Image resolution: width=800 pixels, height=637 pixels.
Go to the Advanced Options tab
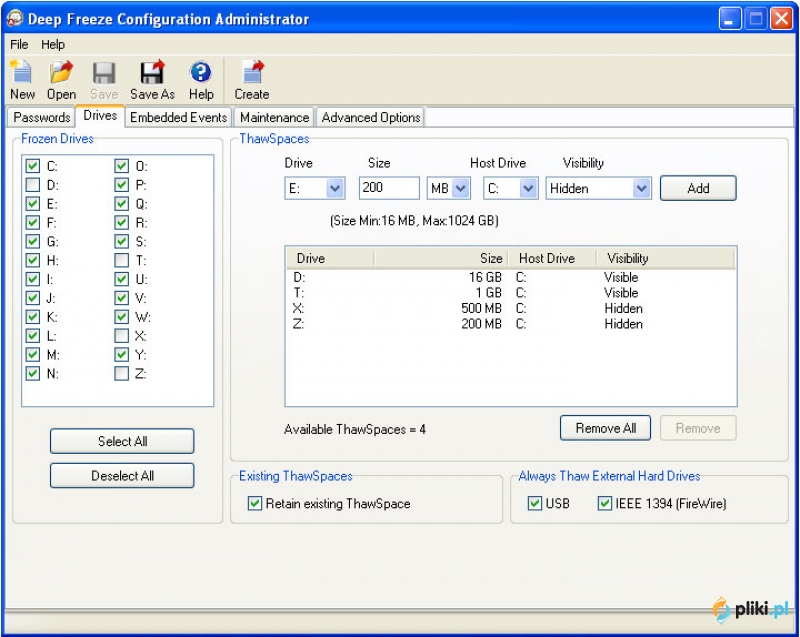pyautogui.click(x=370, y=117)
